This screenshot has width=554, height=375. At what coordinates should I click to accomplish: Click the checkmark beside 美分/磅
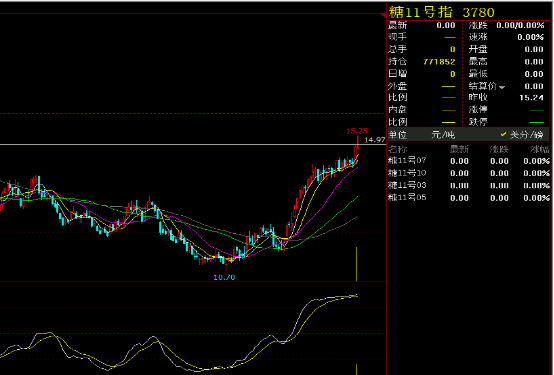(503, 134)
